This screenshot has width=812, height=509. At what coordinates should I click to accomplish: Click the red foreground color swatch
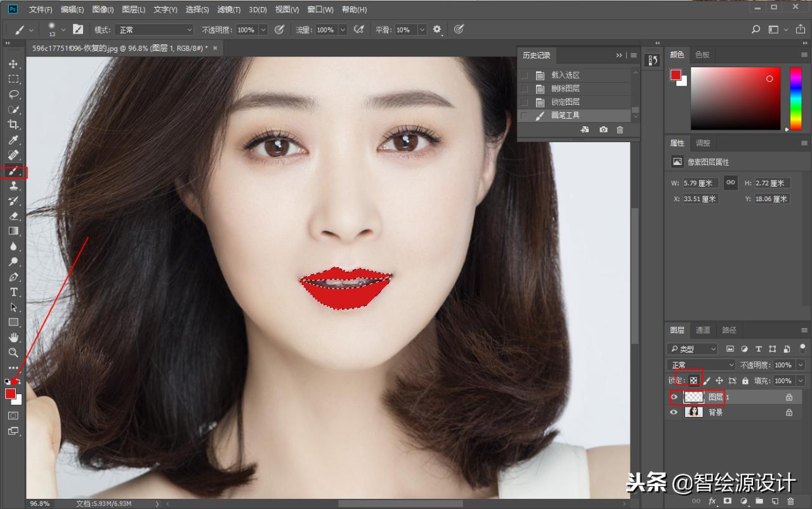click(x=11, y=394)
